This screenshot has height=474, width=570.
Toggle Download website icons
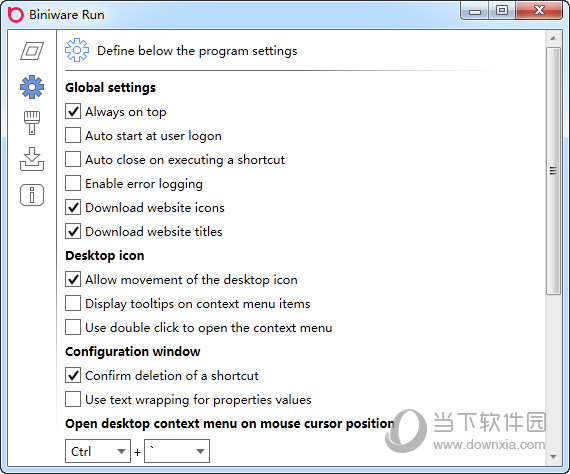point(73,208)
